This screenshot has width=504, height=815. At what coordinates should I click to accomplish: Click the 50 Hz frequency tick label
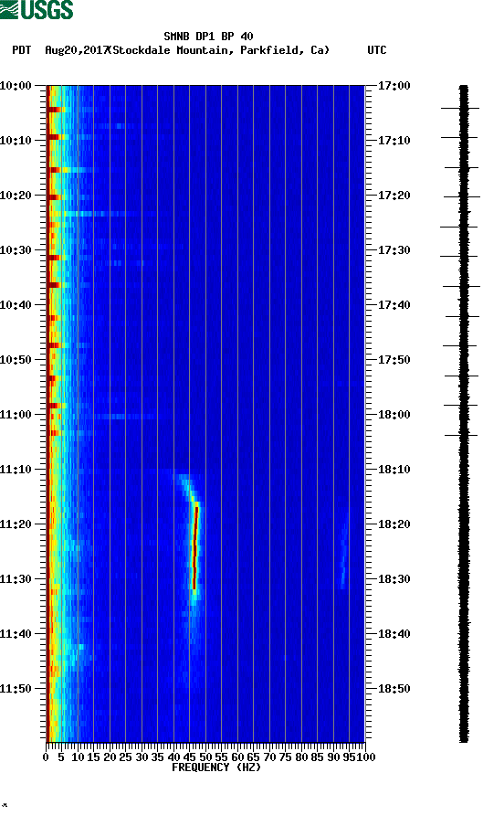[205, 757]
